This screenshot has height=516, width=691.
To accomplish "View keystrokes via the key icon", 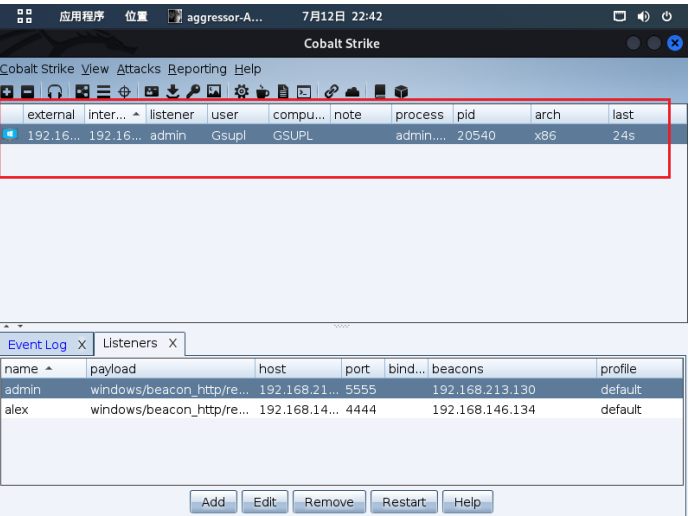I will pos(193,92).
